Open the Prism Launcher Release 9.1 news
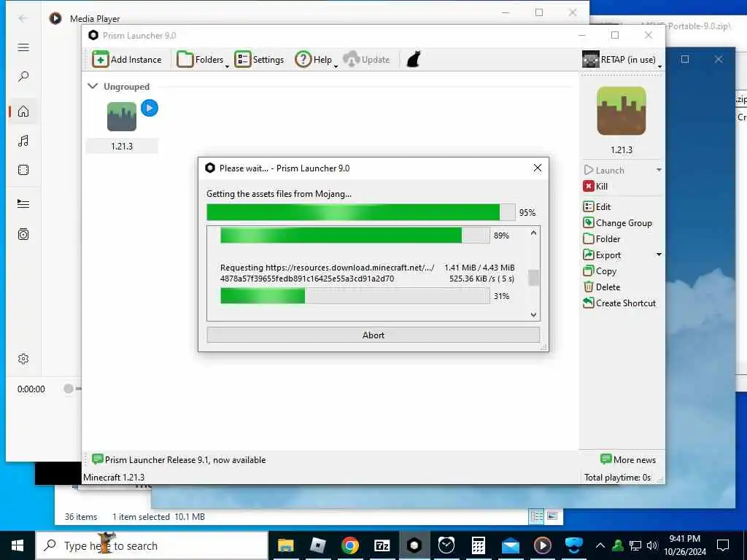 tap(179, 459)
